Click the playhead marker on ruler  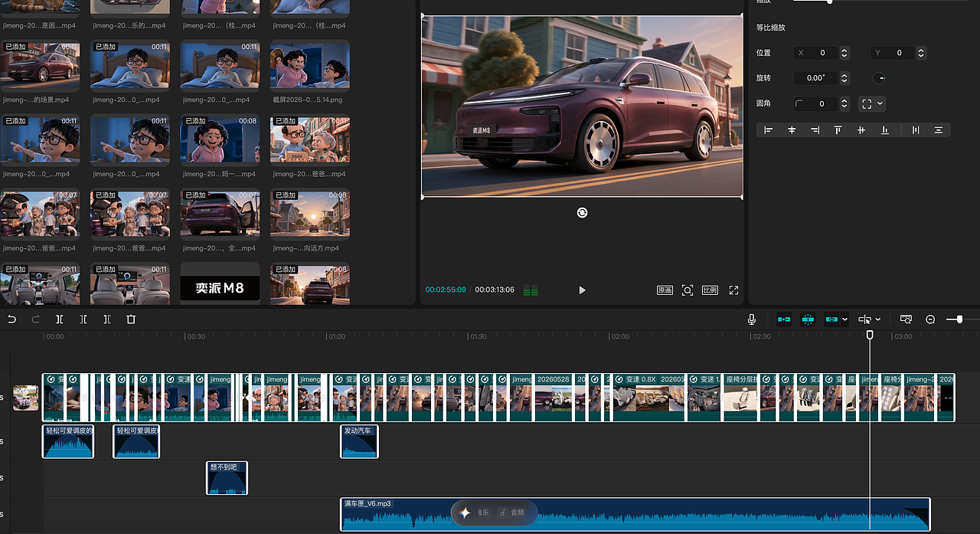click(870, 335)
